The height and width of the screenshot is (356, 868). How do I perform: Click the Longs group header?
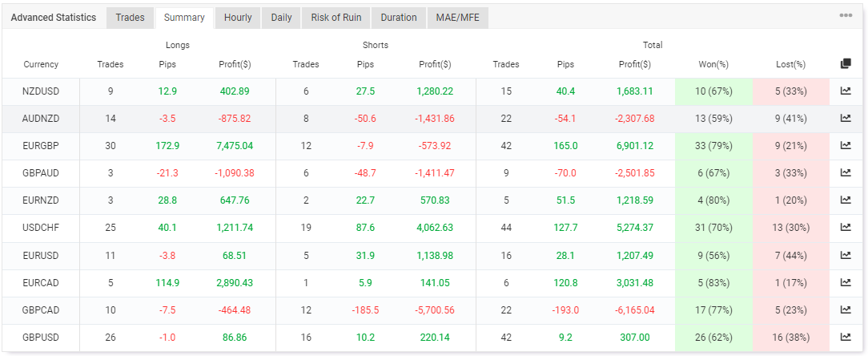tap(178, 46)
